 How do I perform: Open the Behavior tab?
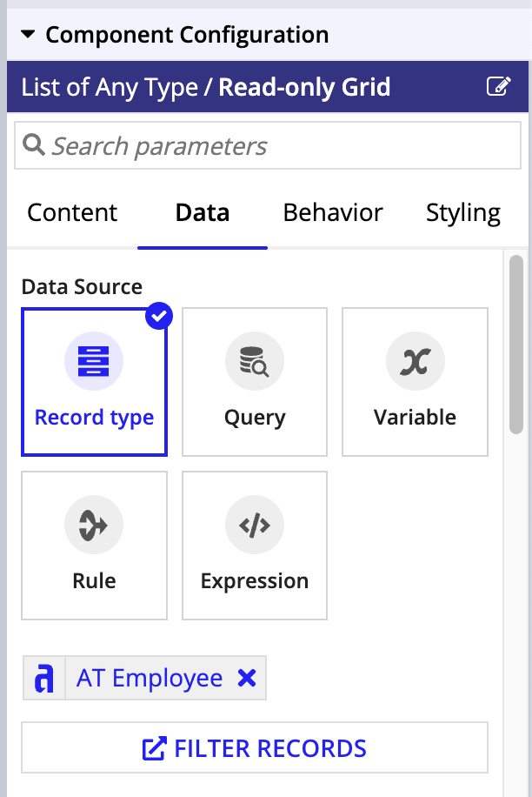click(x=332, y=212)
